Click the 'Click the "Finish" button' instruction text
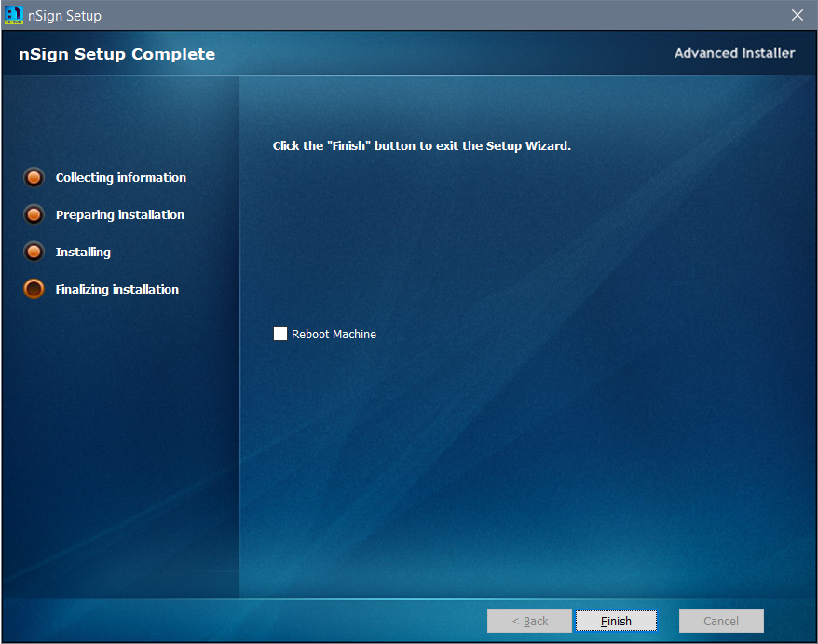 click(421, 145)
